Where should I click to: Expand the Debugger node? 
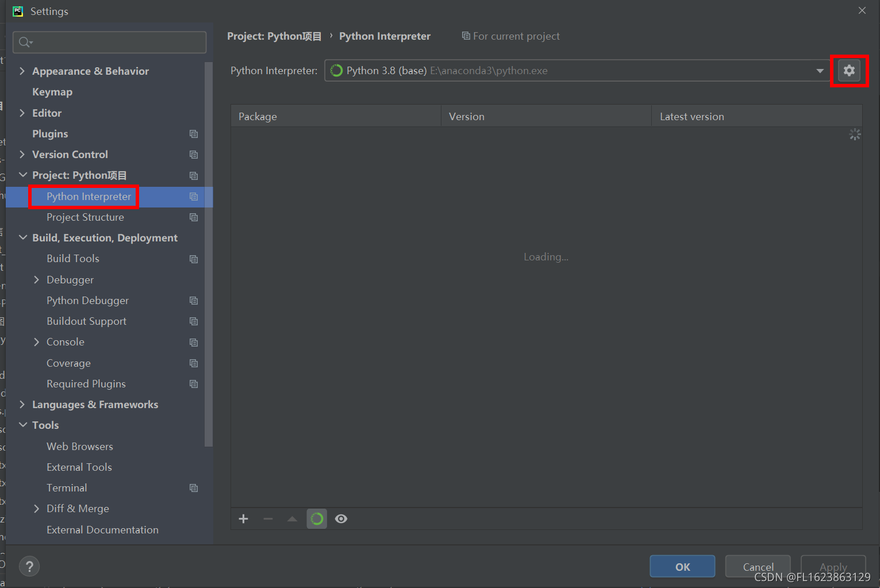click(x=36, y=279)
